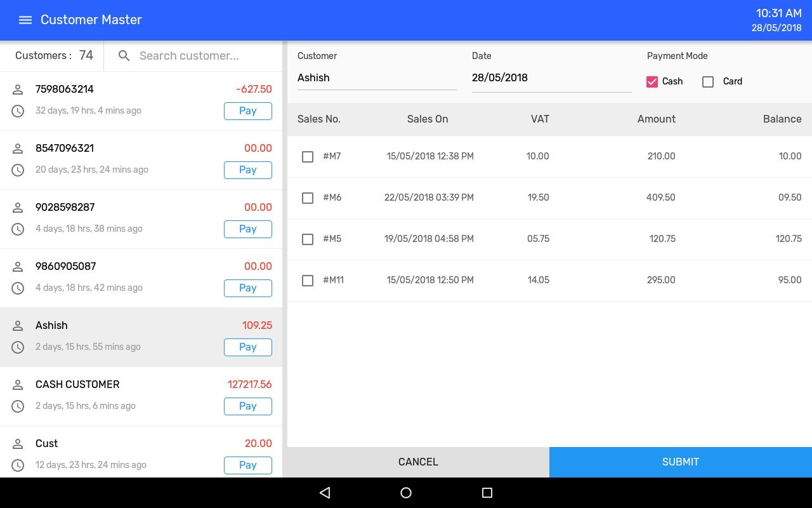Click balance amount 127217.56

point(250,385)
